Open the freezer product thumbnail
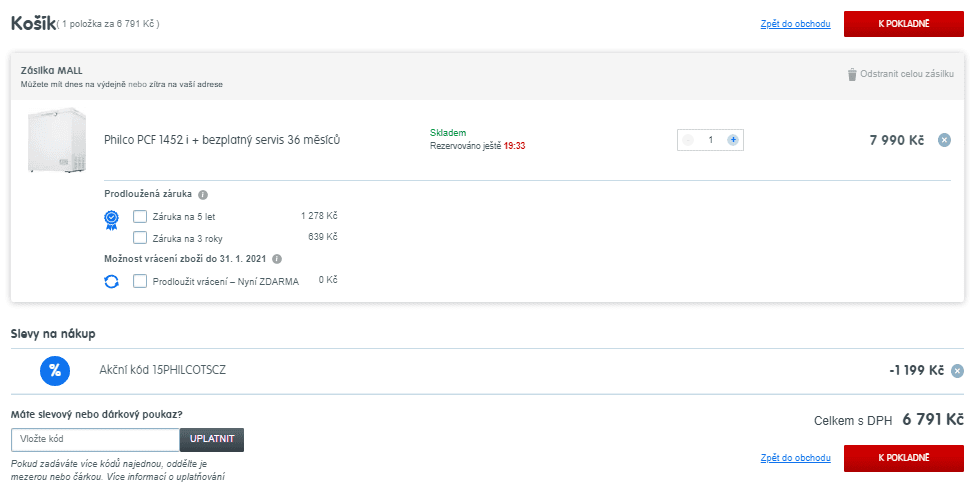Image resolution: width=976 pixels, height=483 pixels. click(x=57, y=141)
